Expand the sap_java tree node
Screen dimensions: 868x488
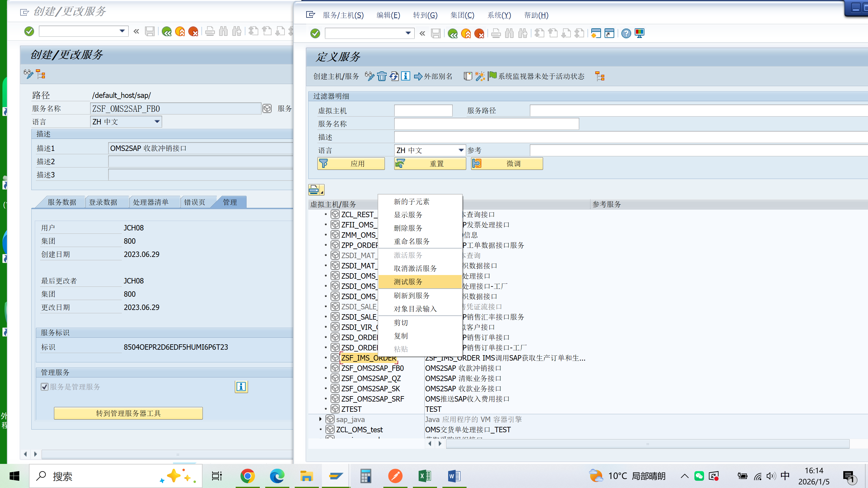pos(320,419)
